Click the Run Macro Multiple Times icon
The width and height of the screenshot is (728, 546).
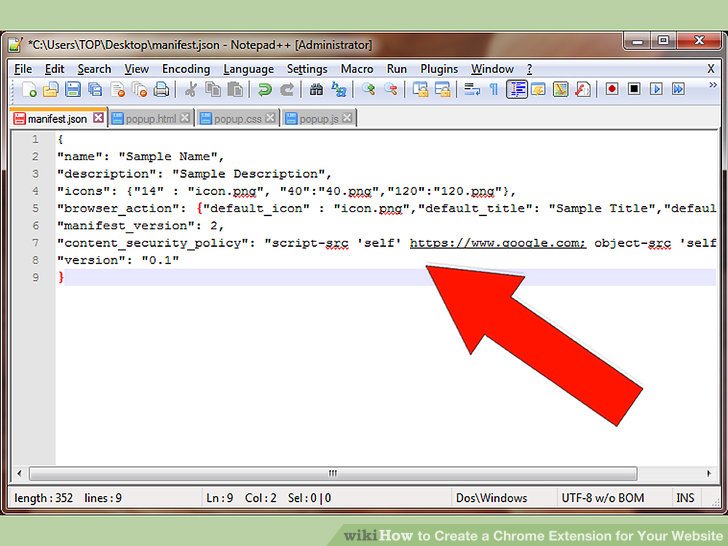coord(678,89)
